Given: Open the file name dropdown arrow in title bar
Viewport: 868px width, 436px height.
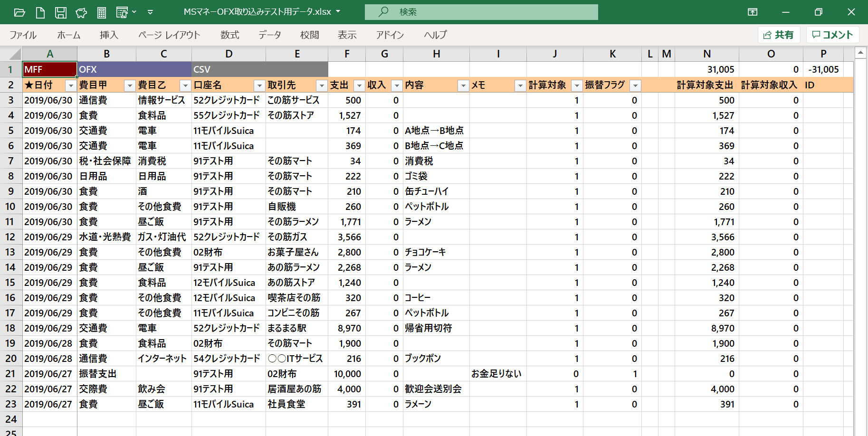Looking at the screenshot, I should pos(338,12).
